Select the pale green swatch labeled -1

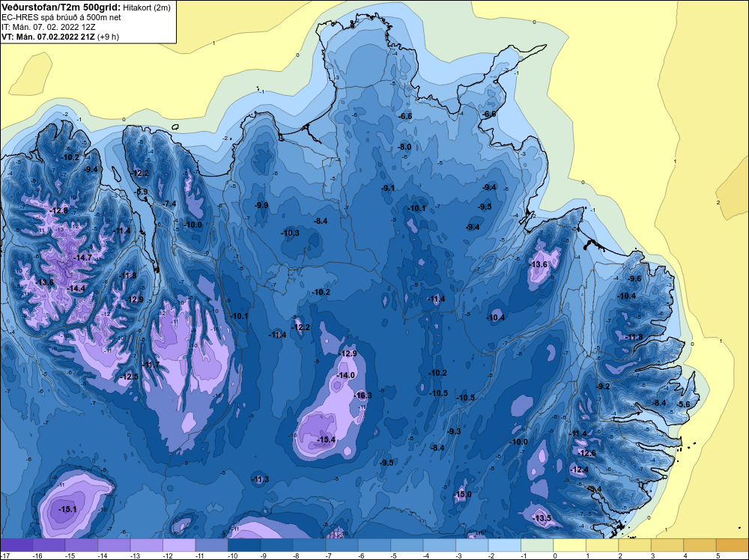point(536,545)
